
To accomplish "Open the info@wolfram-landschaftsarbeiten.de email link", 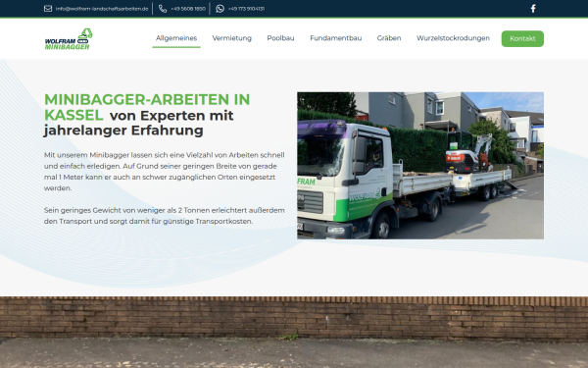I will pos(102,9).
